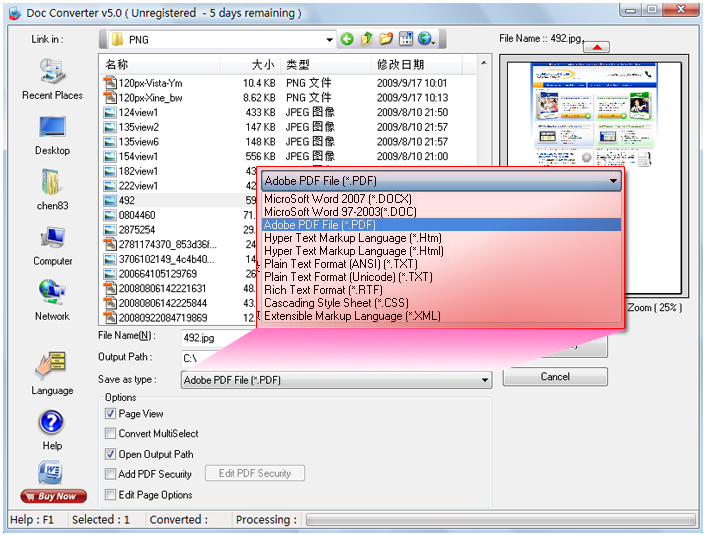Uncheck the Page View checkbox

pos(111,414)
